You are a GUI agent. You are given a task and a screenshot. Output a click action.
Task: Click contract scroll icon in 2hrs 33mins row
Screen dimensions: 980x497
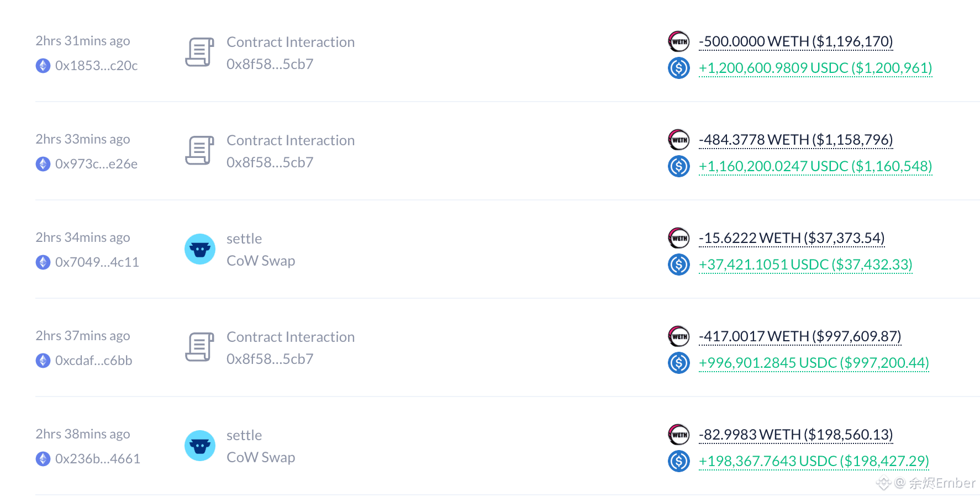pyautogui.click(x=199, y=151)
